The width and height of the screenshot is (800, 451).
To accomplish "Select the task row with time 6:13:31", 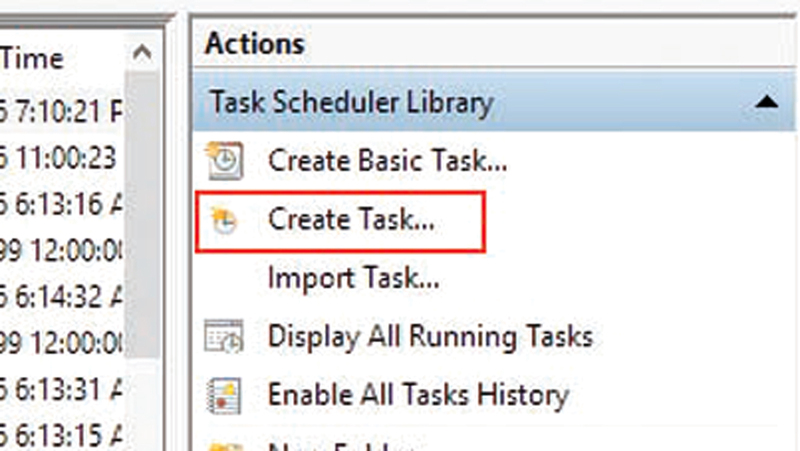I will 60,390.
